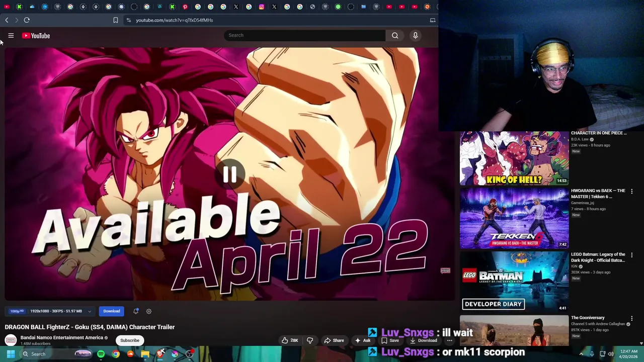Open File Explorer from taskbar
The width and height of the screenshot is (644, 362).
[145, 354]
